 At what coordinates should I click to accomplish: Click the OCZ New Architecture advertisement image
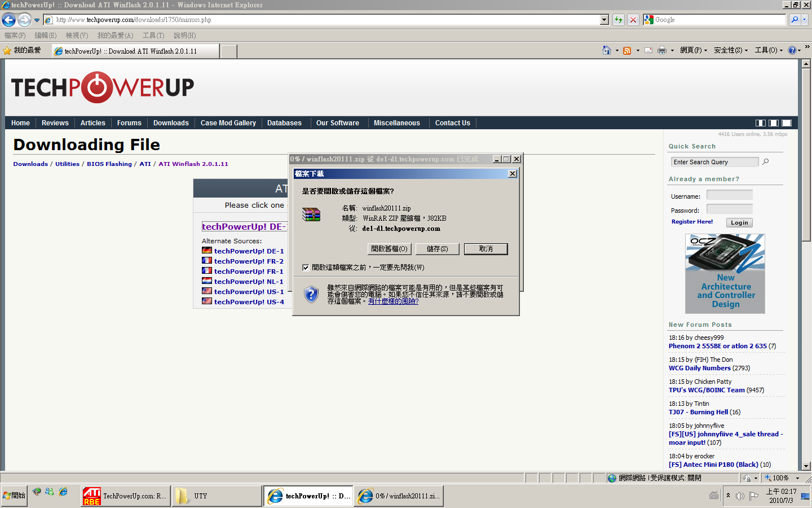coord(725,274)
